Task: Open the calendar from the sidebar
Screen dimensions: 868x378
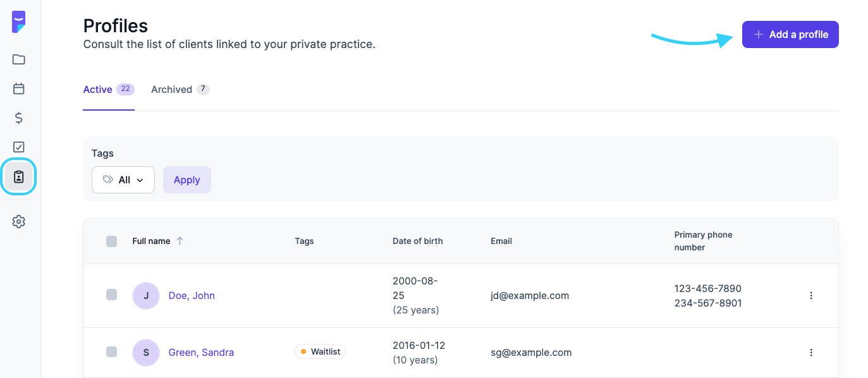Action: pos(19,88)
